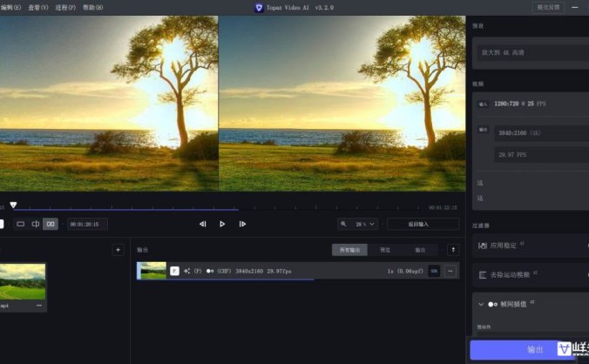
Task: Remove the output row with minus button
Action: coord(450,271)
